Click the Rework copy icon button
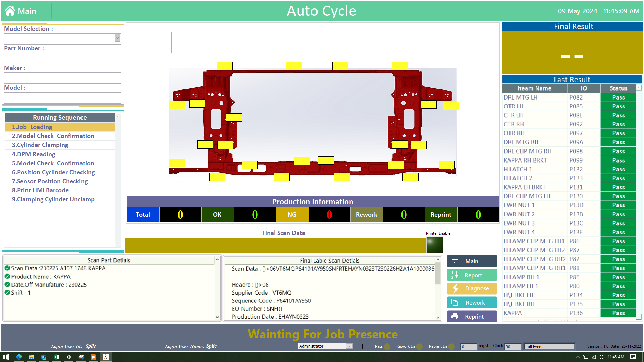Viewport: 644px width, 362px height. pyautogui.click(x=455, y=303)
